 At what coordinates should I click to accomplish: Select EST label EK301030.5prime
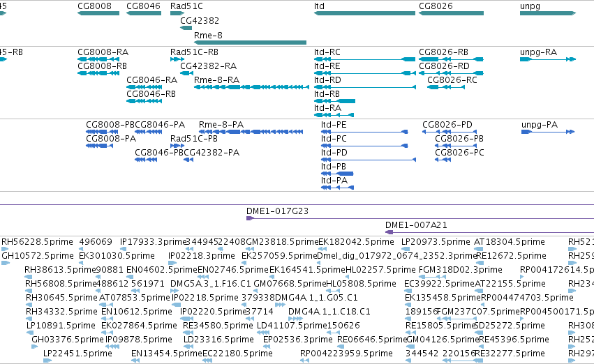click(x=117, y=256)
